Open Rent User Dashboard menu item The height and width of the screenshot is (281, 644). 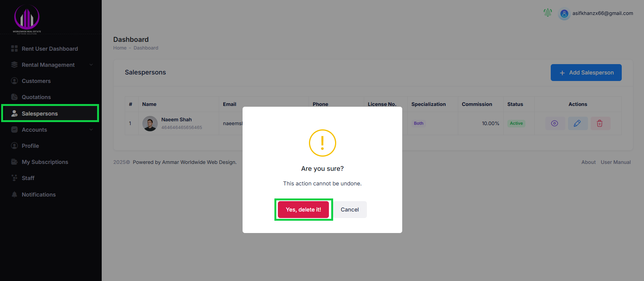pyautogui.click(x=50, y=49)
